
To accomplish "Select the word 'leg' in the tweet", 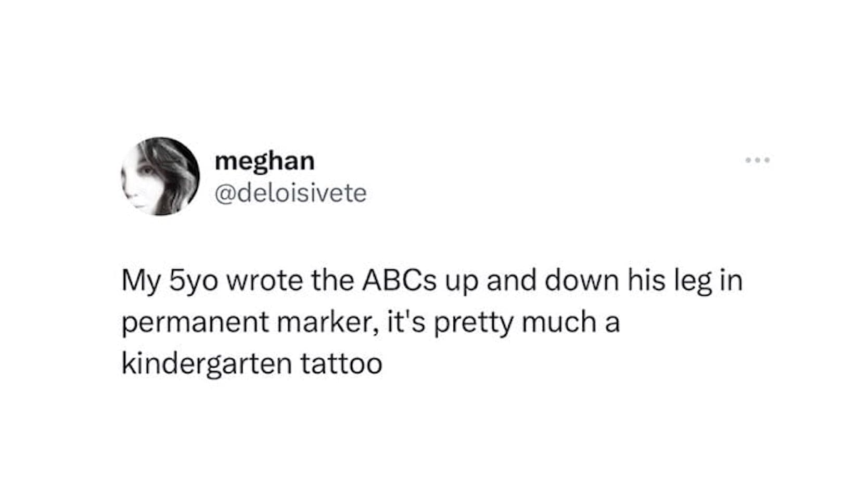I will (x=693, y=282).
